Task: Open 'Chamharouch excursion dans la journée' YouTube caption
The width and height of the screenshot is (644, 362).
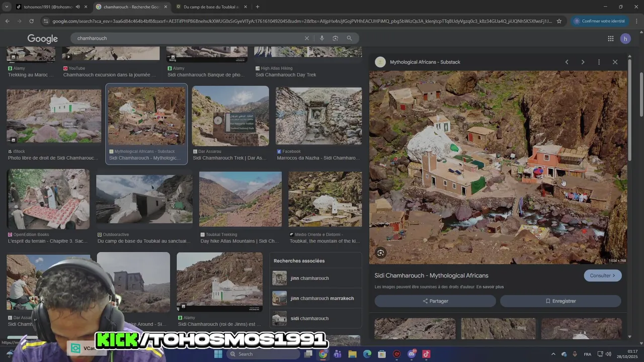Action: click(110, 75)
